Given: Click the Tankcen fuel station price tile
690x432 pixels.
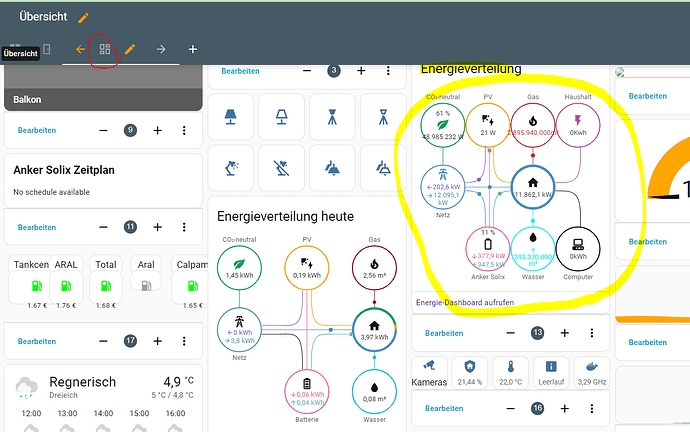Looking at the screenshot, I should pyautogui.click(x=29, y=283).
